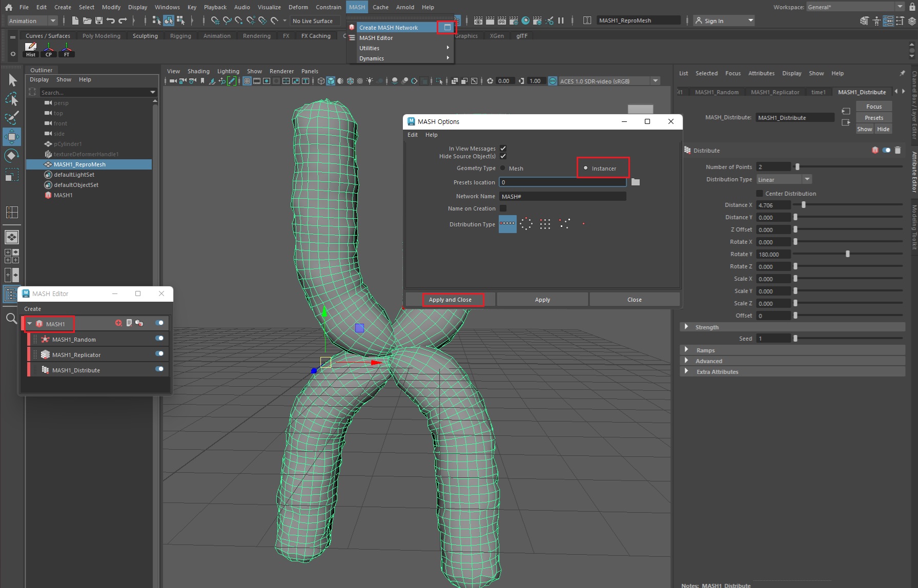Click the shelf settings gear icon
This screenshot has height=588, width=918.
point(13,54)
